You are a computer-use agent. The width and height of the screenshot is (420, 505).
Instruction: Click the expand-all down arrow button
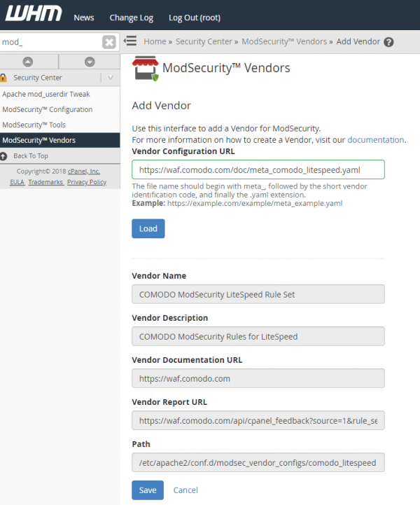click(x=89, y=62)
